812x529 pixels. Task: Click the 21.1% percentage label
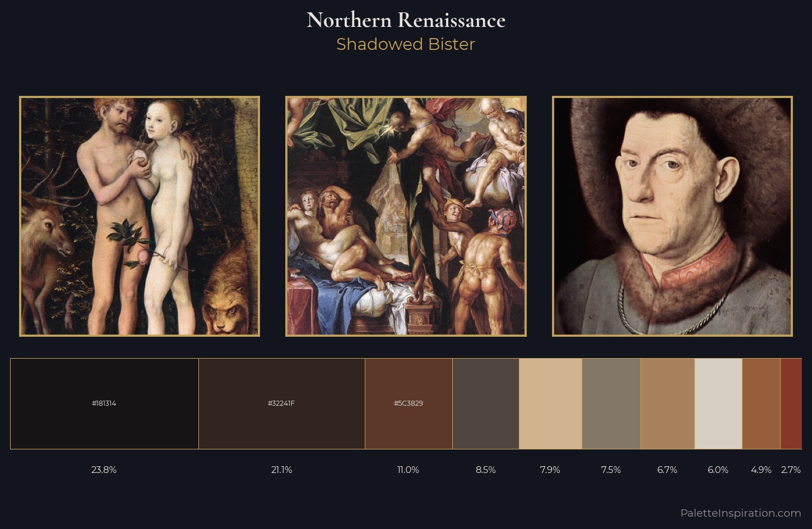(282, 470)
